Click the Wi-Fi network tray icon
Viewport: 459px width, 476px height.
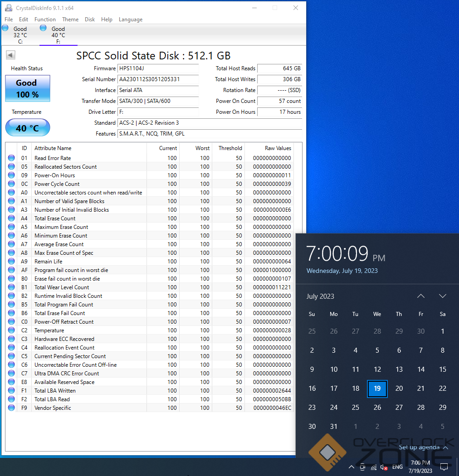(x=373, y=467)
